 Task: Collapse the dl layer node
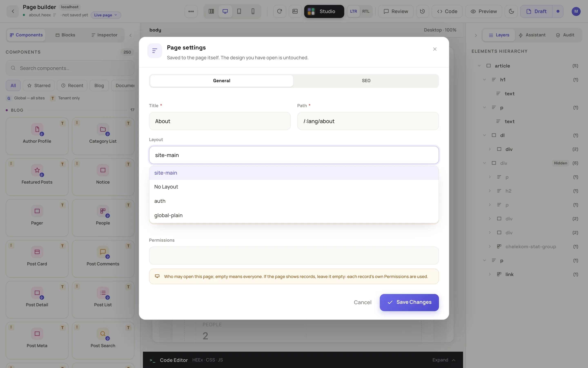click(x=484, y=135)
